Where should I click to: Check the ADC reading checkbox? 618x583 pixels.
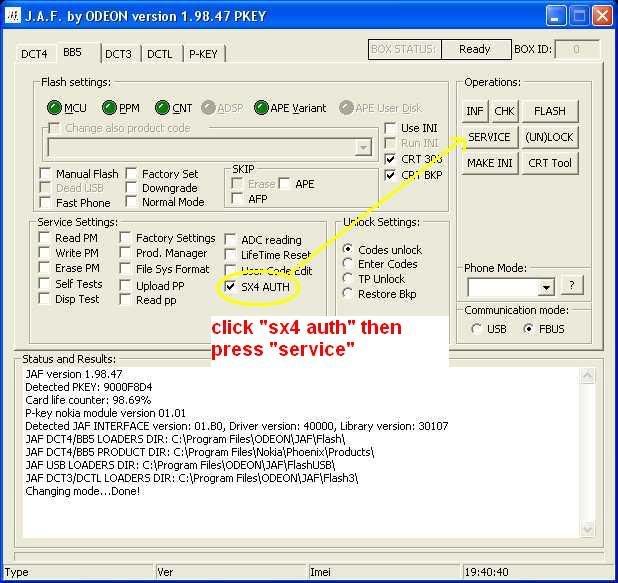tap(230, 239)
